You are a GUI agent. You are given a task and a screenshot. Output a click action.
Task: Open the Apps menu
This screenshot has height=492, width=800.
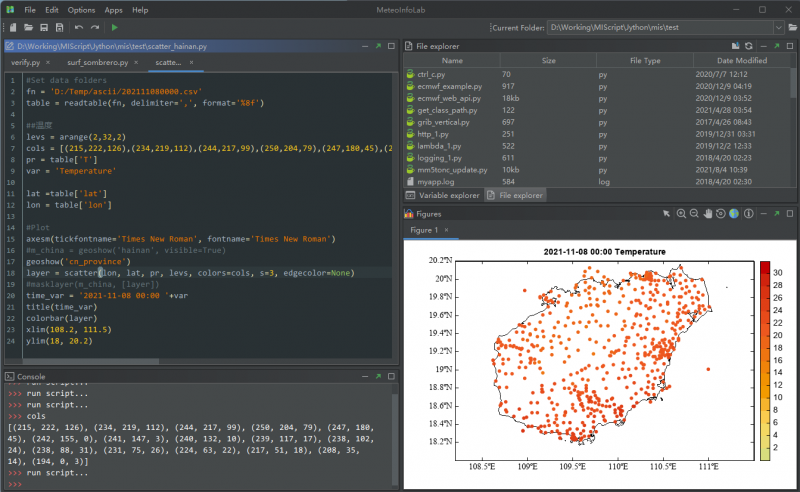[x=113, y=9]
